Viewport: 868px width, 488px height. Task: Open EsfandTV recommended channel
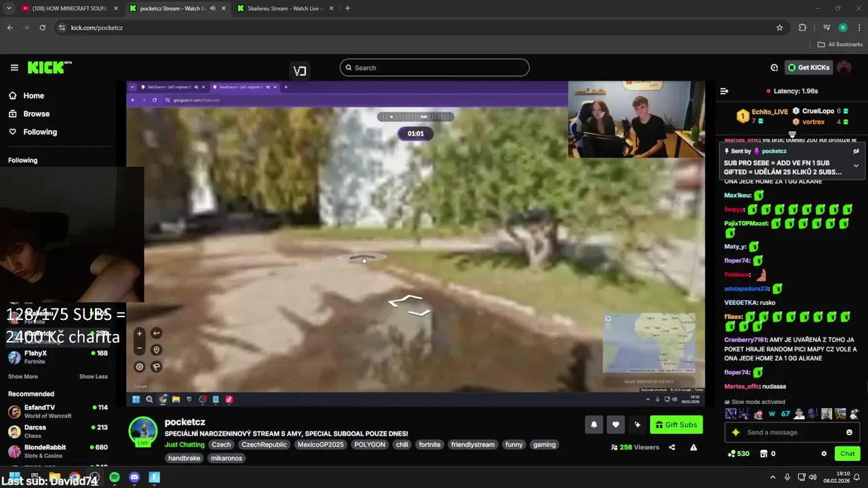point(58,411)
